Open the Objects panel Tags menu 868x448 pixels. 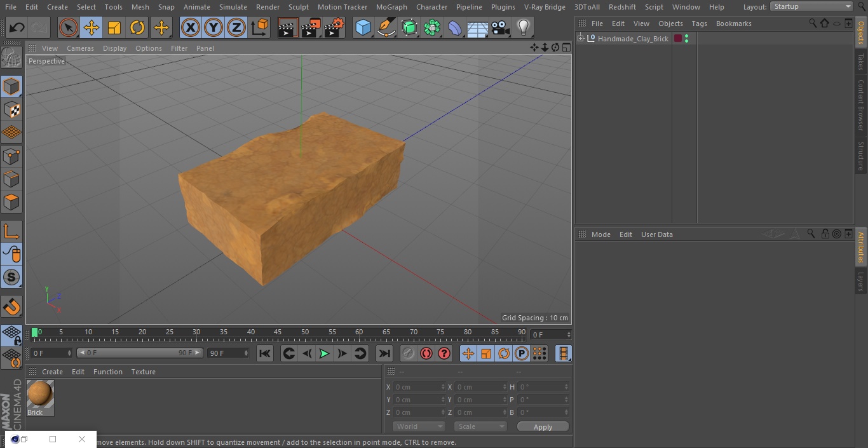(x=699, y=24)
